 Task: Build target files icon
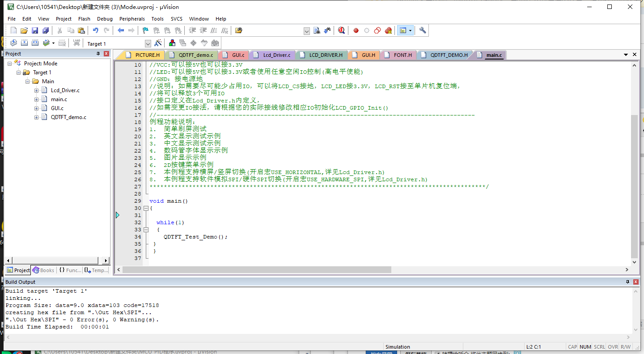pyautogui.click(x=24, y=43)
